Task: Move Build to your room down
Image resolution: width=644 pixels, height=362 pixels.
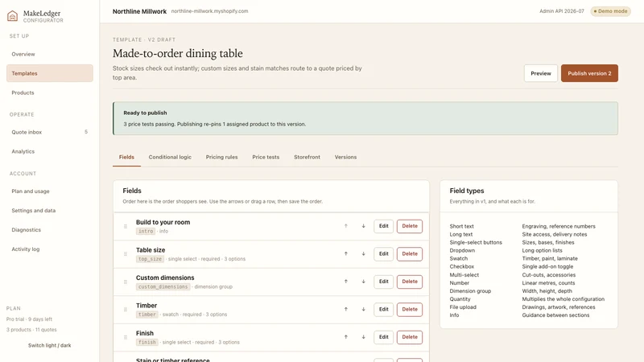Action: 364,226
